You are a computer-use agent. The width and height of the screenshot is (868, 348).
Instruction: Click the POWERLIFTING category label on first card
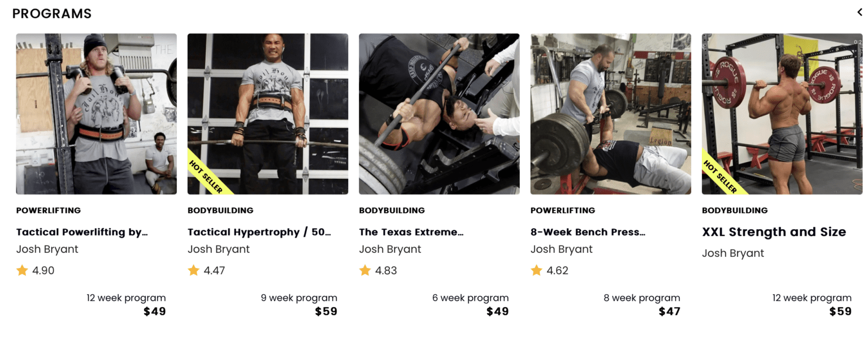(x=48, y=210)
